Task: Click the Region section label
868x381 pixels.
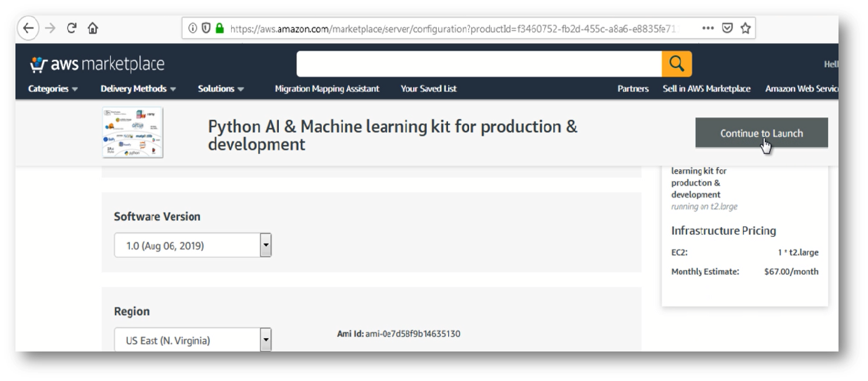Action: click(131, 311)
